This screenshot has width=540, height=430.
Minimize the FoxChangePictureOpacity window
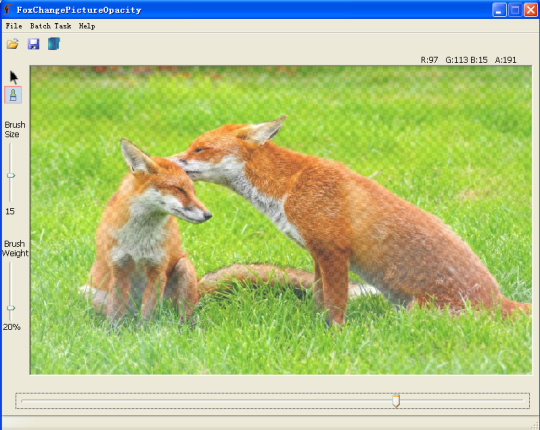click(499, 10)
